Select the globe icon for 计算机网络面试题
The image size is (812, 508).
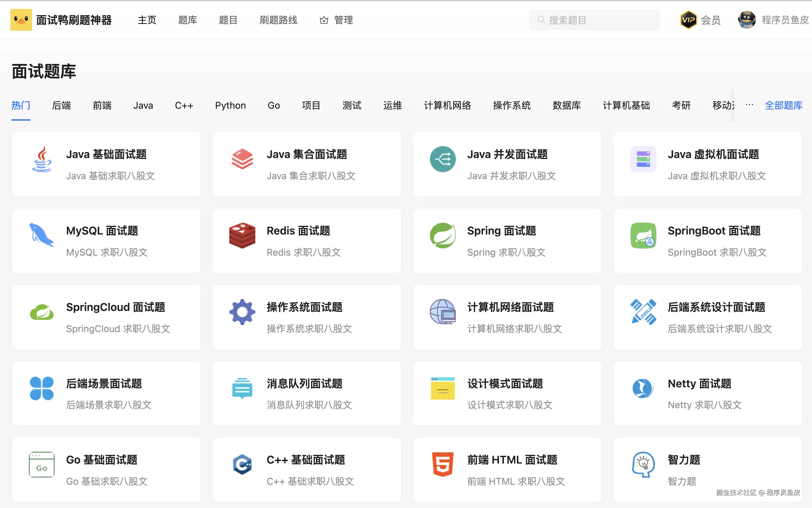443,312
